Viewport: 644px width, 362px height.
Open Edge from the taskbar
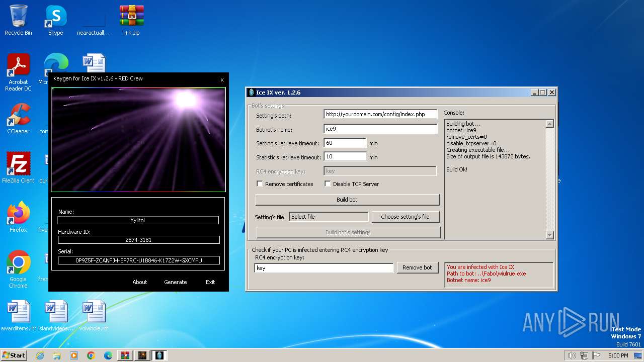(108, 355)
